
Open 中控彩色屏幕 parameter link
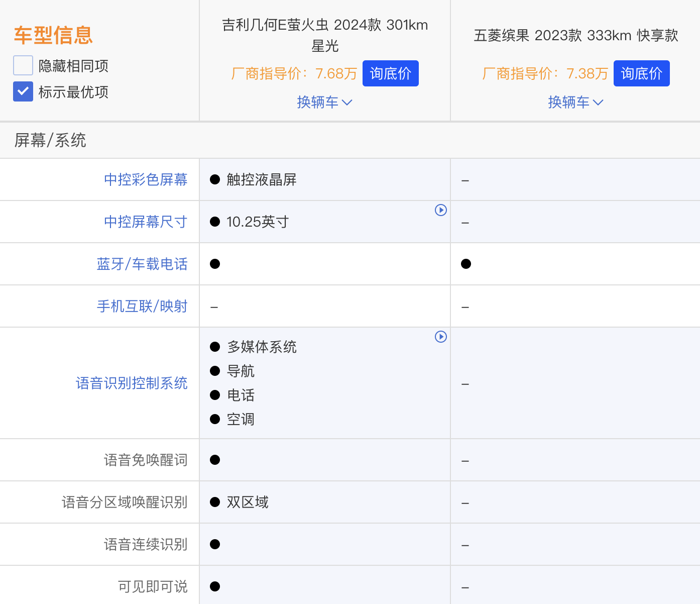(x=146, y=179)
